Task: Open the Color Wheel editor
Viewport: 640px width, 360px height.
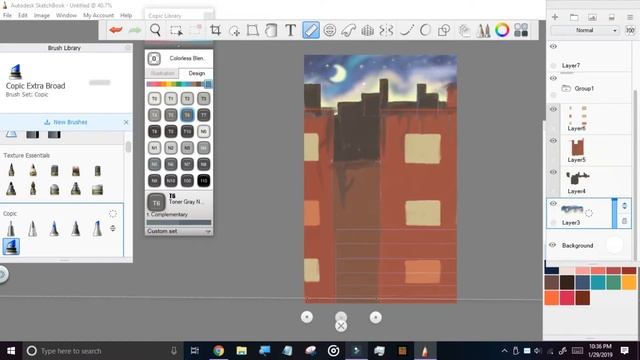Action: 502,30
